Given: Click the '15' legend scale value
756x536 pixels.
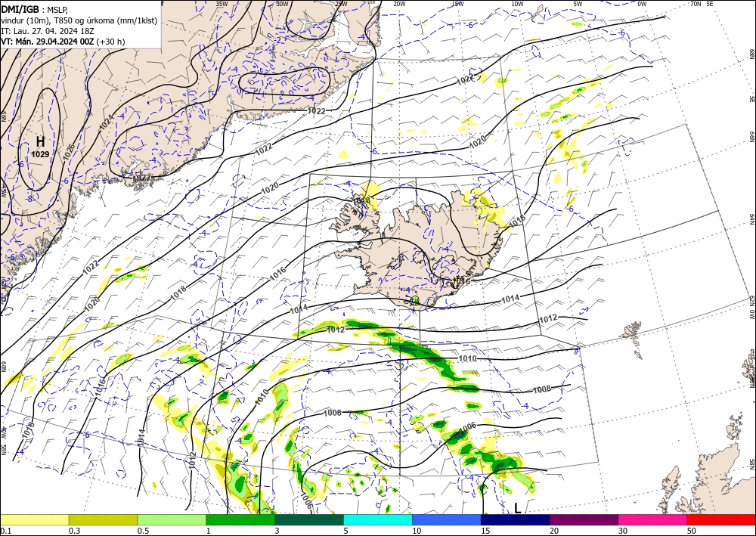Looking at the screenshot, I should [485, 531].
